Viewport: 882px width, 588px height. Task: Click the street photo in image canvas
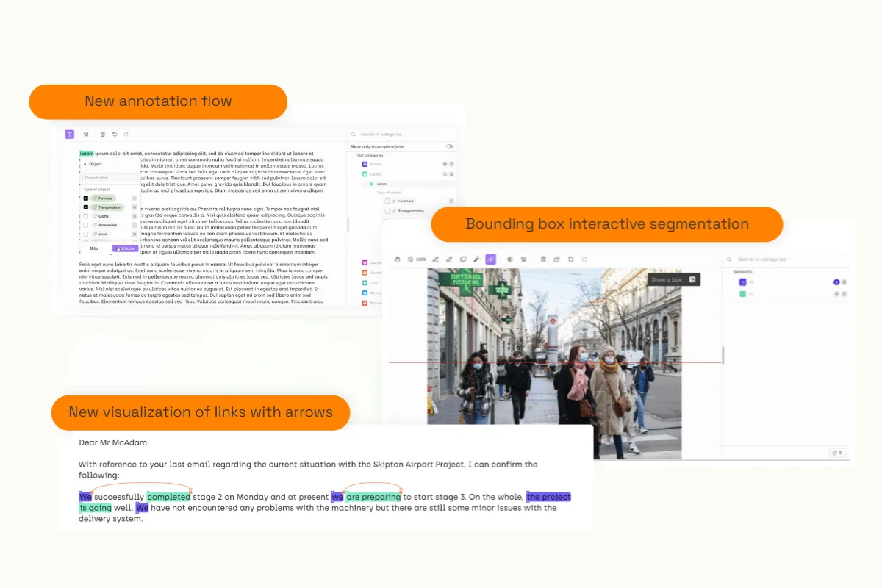pyautogui.click(x=555, y=364)
